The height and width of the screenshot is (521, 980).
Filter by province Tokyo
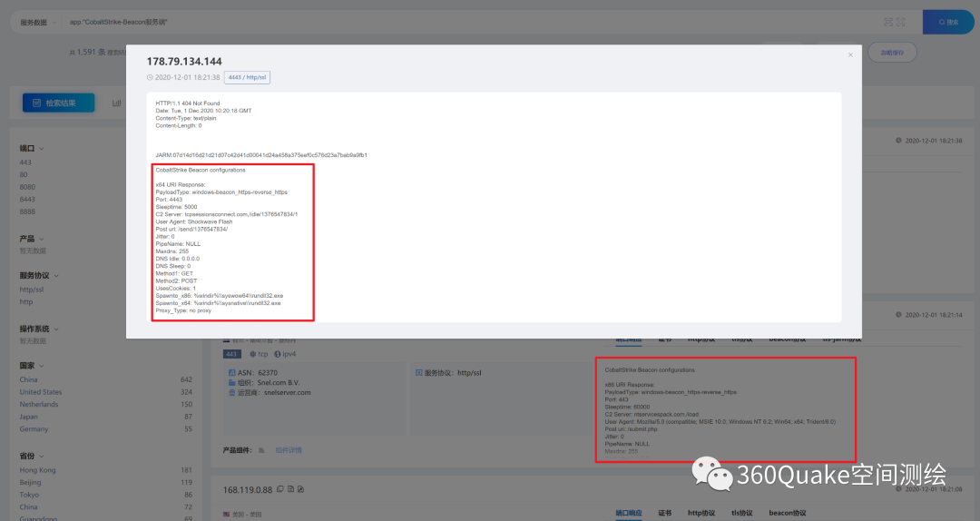click(x=29, y=495)
